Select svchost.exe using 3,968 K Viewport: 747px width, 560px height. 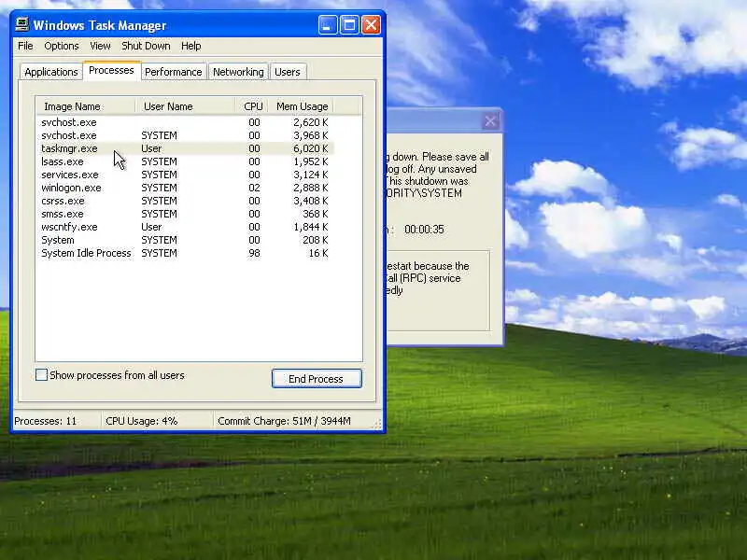click(185, 135)
